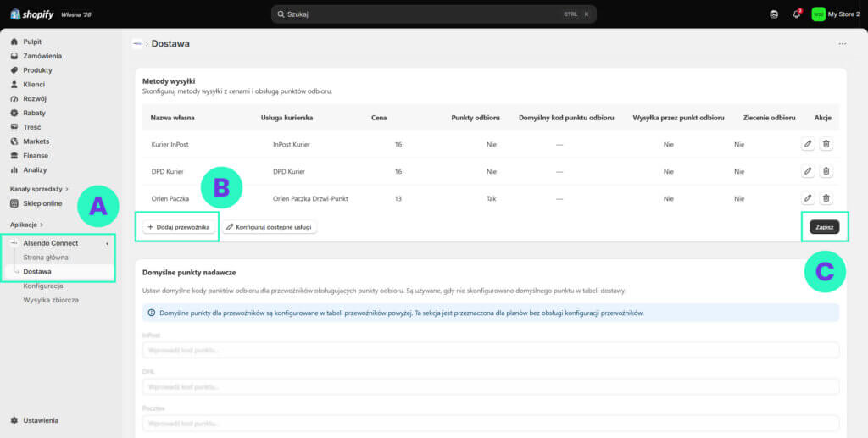
Task: Edit the DPD Kurier row
Action: point(808,171)
